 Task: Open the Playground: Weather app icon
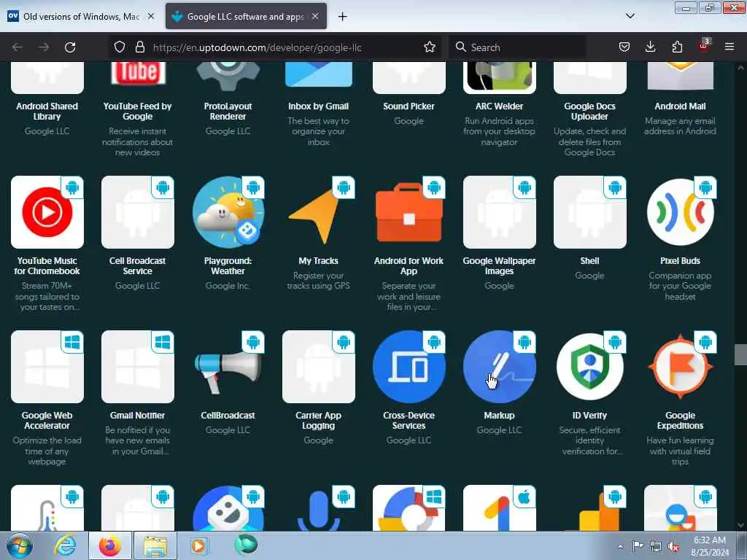click(x=228, y=212)
